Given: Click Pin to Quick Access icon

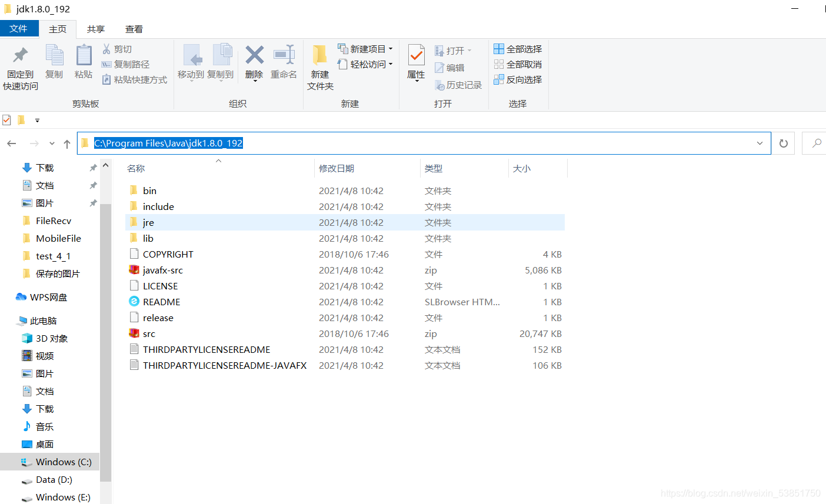Looking at the screenshot, I should [x=21, y=56].
